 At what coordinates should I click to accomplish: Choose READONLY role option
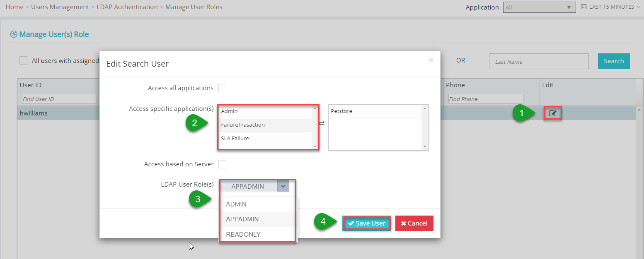coord(243,235)
